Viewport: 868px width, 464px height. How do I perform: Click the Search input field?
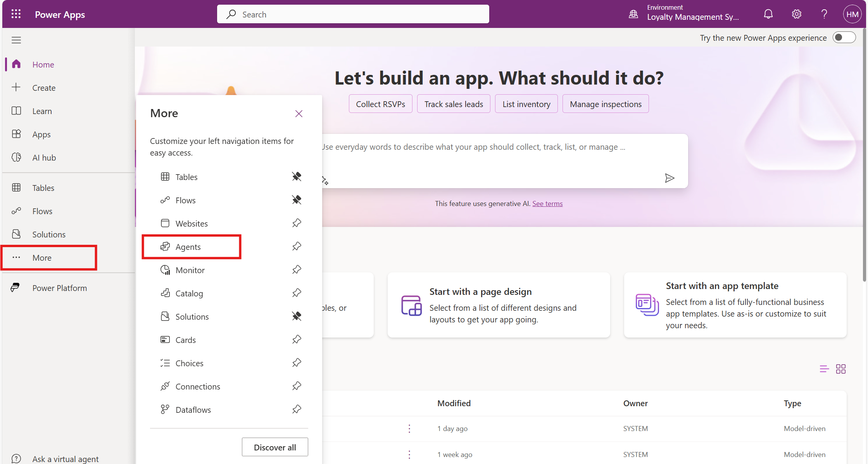(x=353, y=14)
